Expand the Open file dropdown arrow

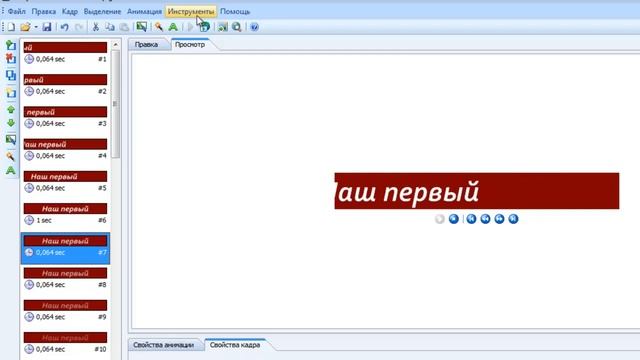coord(36,27)
